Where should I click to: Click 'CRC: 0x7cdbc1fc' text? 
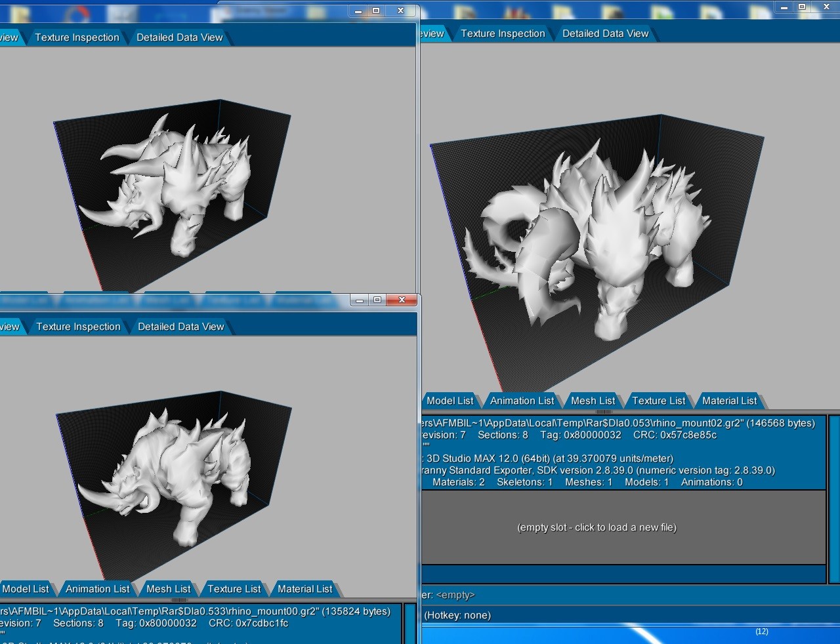tap(248, 623)
